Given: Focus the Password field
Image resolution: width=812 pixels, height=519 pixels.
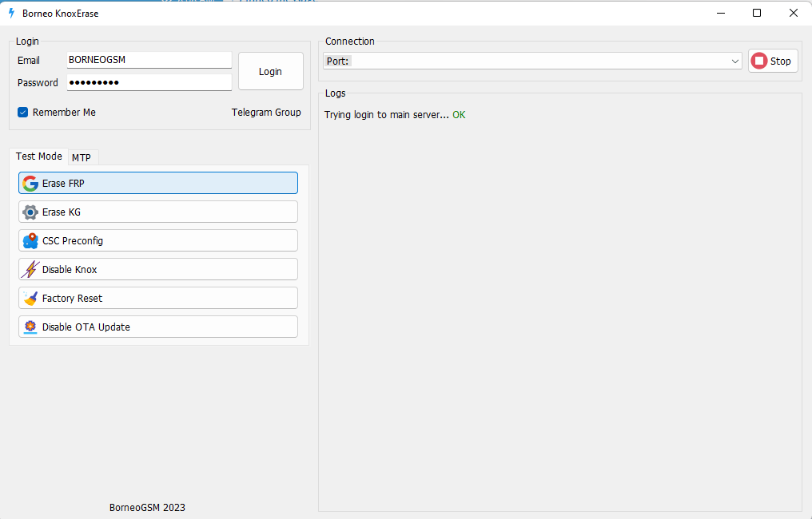Looking at the screenshot, I should 149,82.
